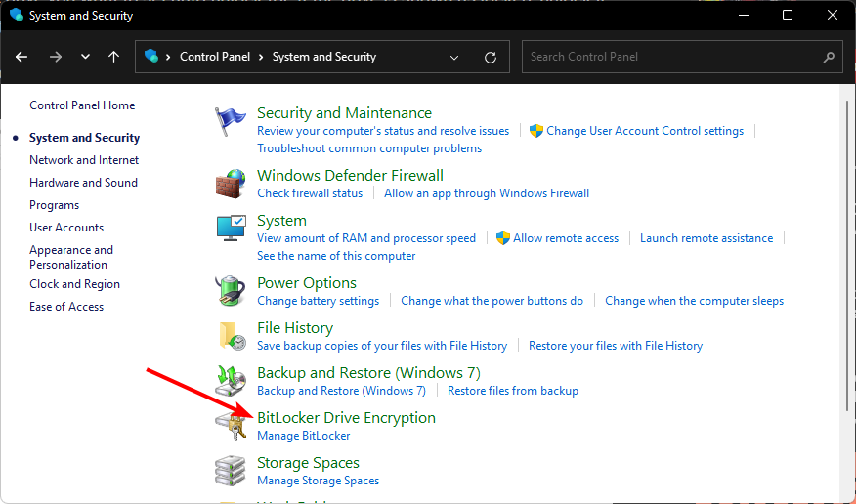Click the System monitor icon
The width and height of the screenshot is (856, 504).
click(x=229, y=229)
